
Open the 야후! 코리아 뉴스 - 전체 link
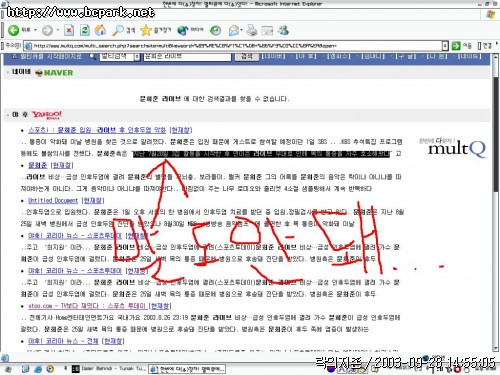tap(63, 341)
